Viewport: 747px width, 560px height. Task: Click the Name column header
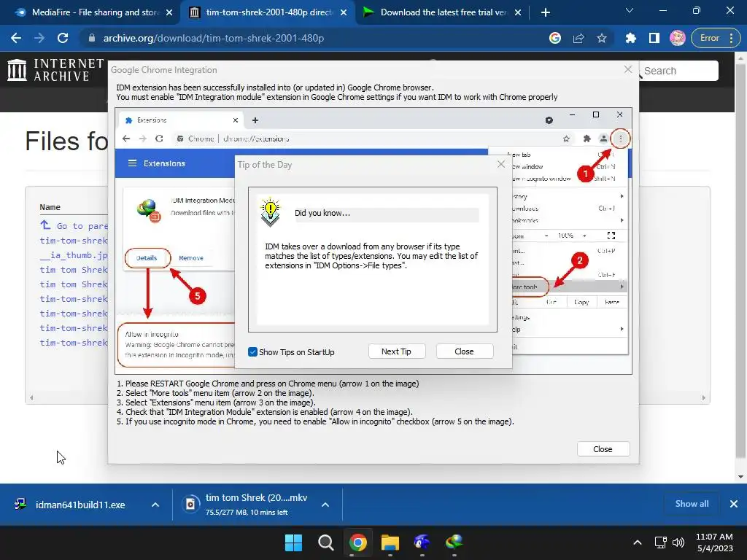click(50, 207)
